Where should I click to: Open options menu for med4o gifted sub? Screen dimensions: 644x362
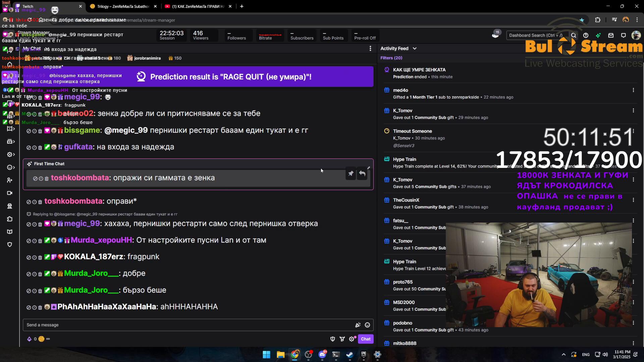pyautogui.click(x=633, y=90)
